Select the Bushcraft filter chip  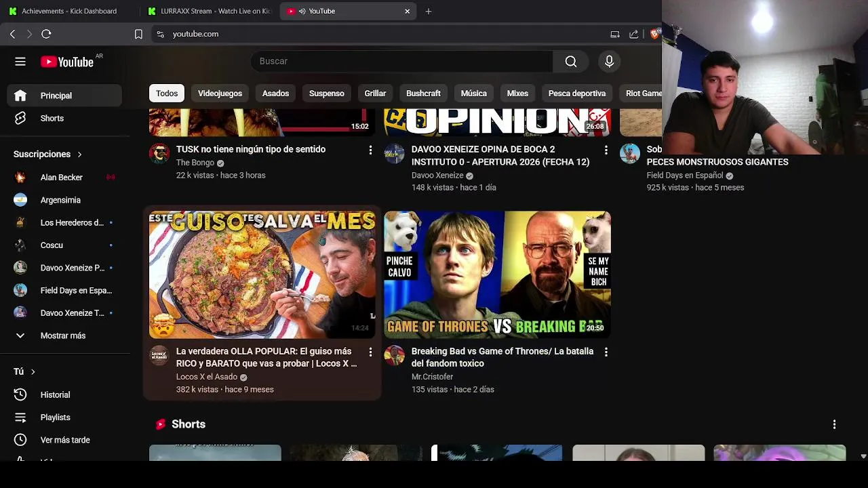423,94
